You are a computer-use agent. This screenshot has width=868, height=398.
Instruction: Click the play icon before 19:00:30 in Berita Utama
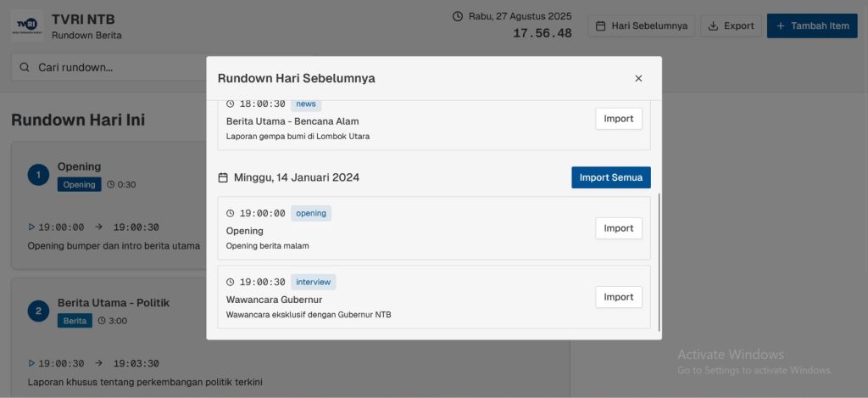[31, 364]
